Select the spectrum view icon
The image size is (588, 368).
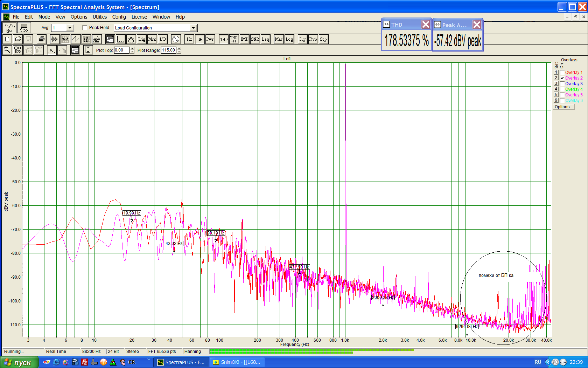(65, 39)
